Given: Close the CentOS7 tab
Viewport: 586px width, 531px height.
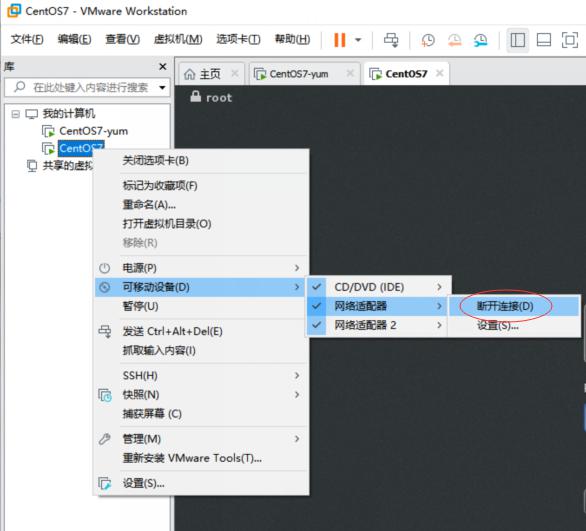Looking at the screenshot, I should (440, 73).
